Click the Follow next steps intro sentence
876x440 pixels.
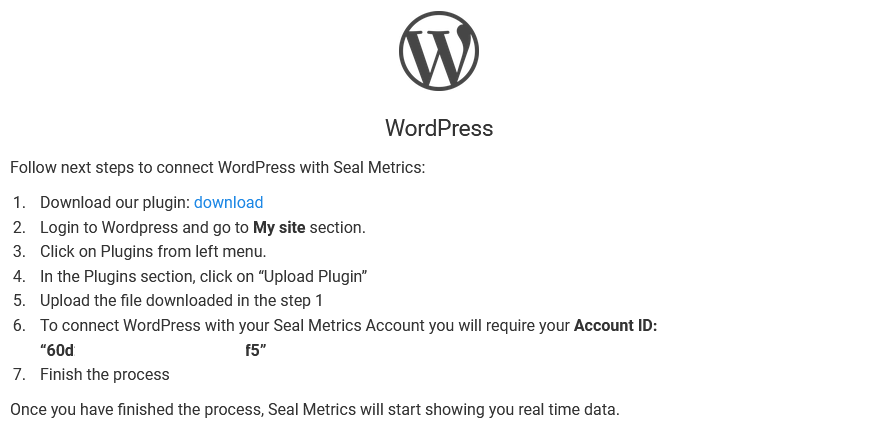point(218,168)
